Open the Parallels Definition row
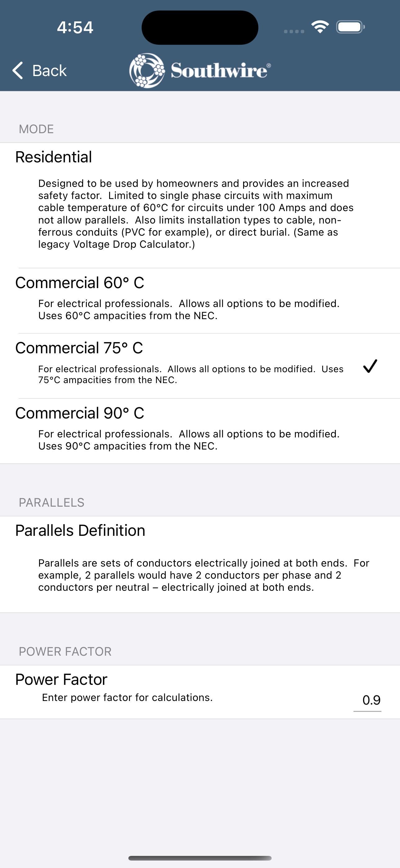Viewport: 400px width, 868px height. [200, 564]
